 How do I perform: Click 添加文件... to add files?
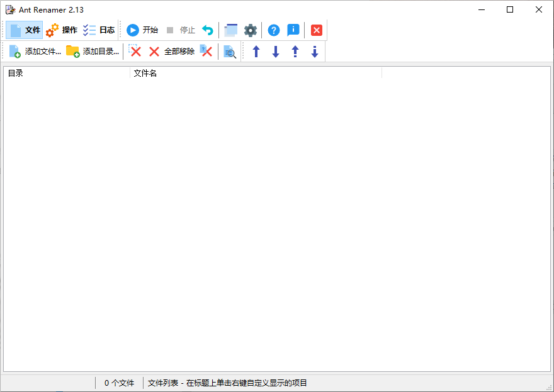35,52
